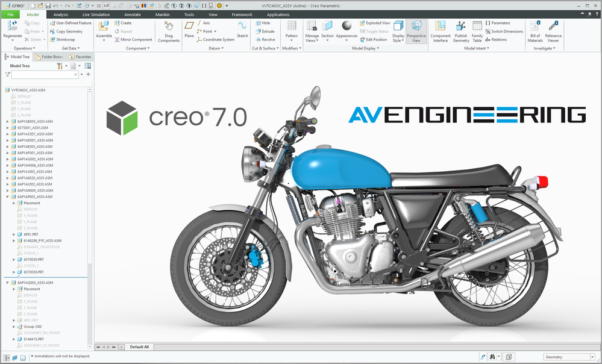The width and height of the screenshot is (602, 364).
Task: Switch to the Analysis tab
Action: [x=61, y=14]
